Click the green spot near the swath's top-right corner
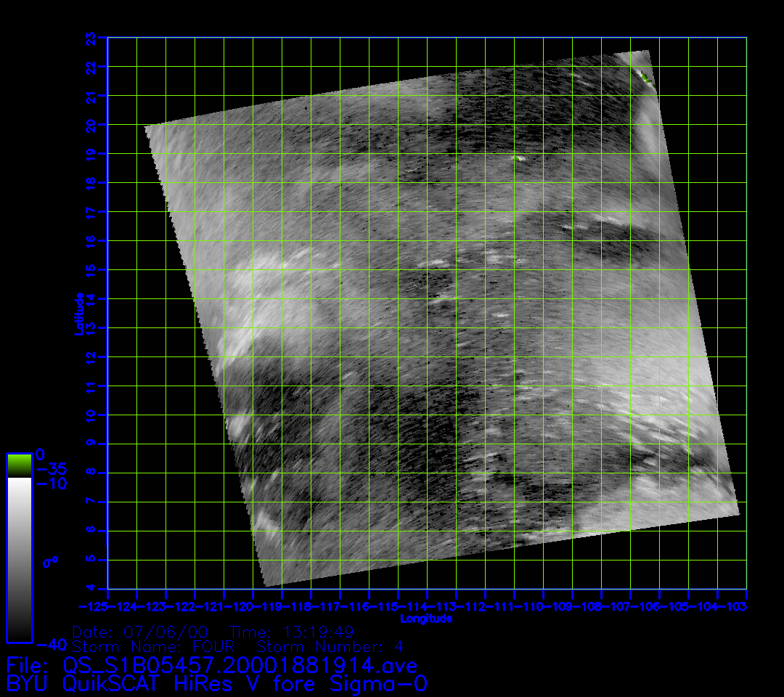This screenshot has width=784, height=697. [644, 77]
